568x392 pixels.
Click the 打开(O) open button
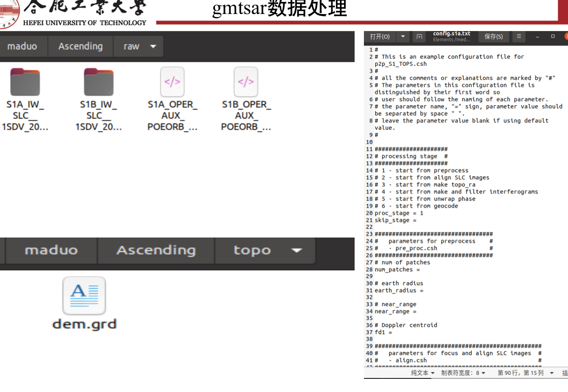tap(380, 36)
